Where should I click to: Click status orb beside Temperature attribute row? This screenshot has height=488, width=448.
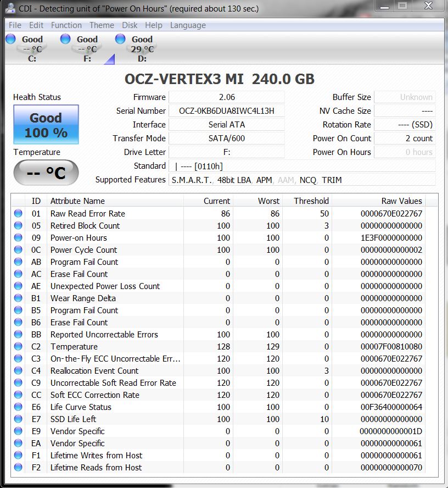pos(19,347)
